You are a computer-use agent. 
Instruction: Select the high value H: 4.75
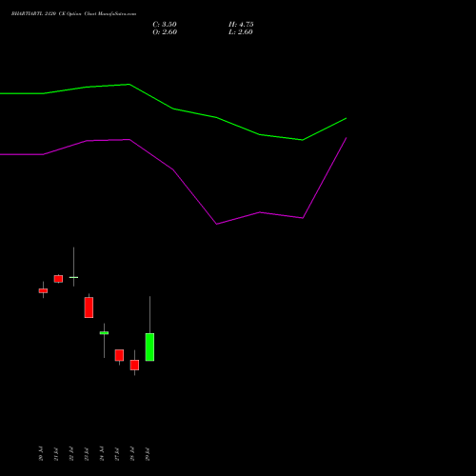[x=241, y=25]
